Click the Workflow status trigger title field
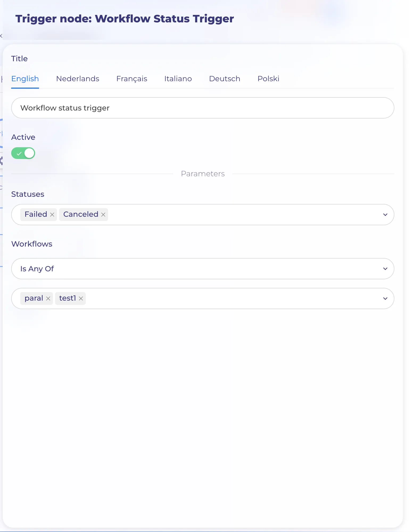Screen dimensions: 413x532 [203, 108]
